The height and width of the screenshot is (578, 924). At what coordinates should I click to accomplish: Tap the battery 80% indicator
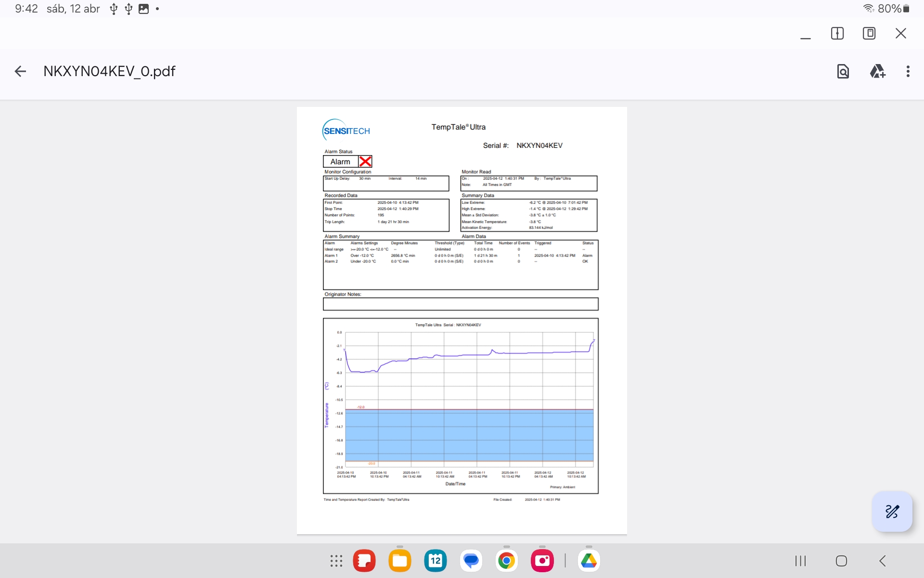(894, 8)
